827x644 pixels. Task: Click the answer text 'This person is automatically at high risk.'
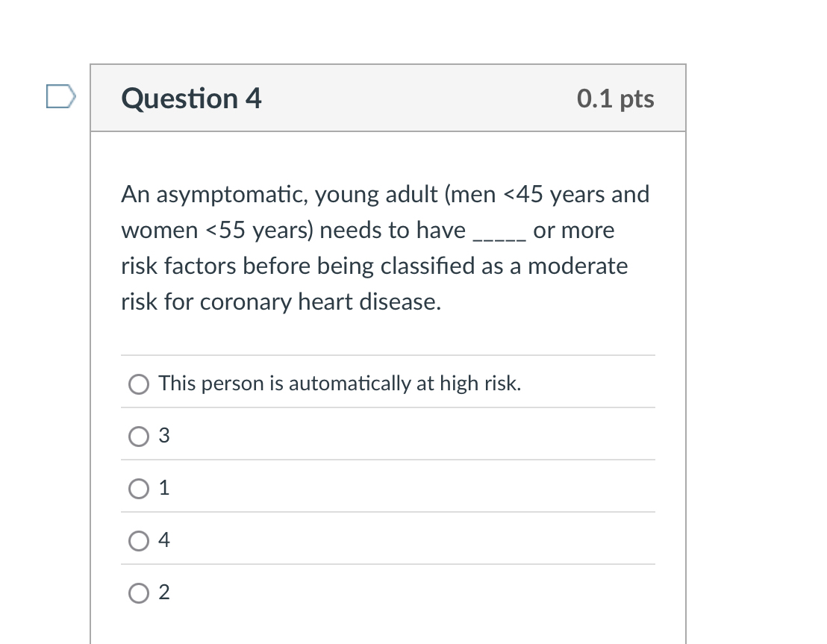point(340,383)
